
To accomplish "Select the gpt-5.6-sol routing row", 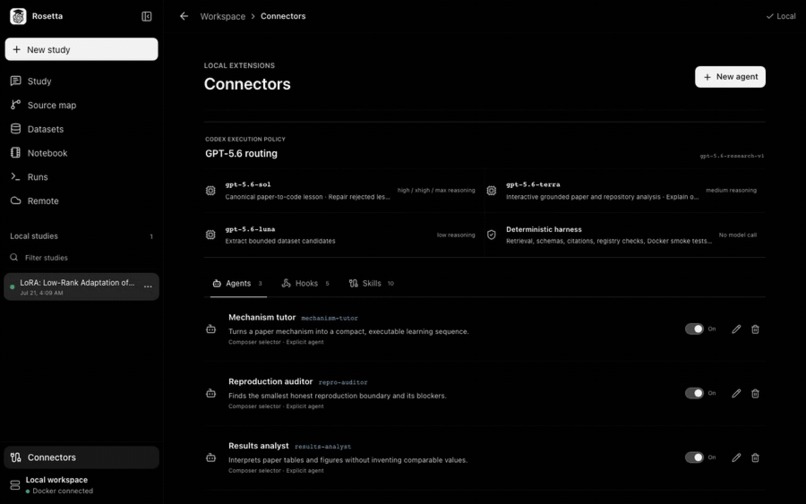I will tap(343, 190).
